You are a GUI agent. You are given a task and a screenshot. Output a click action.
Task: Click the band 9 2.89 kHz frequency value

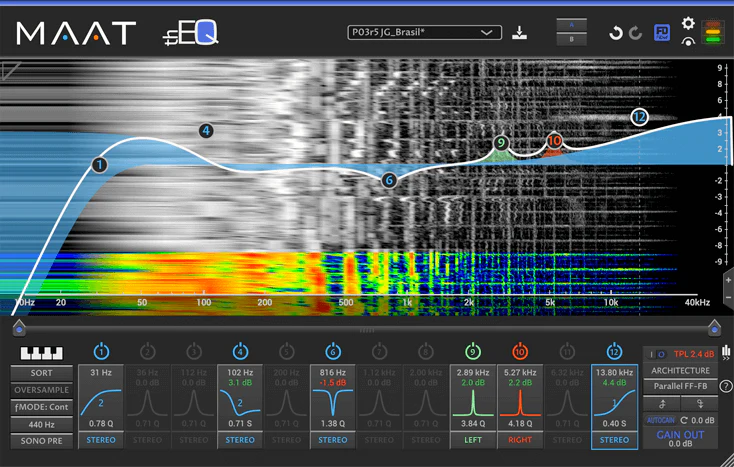click(x=473, y=372)
